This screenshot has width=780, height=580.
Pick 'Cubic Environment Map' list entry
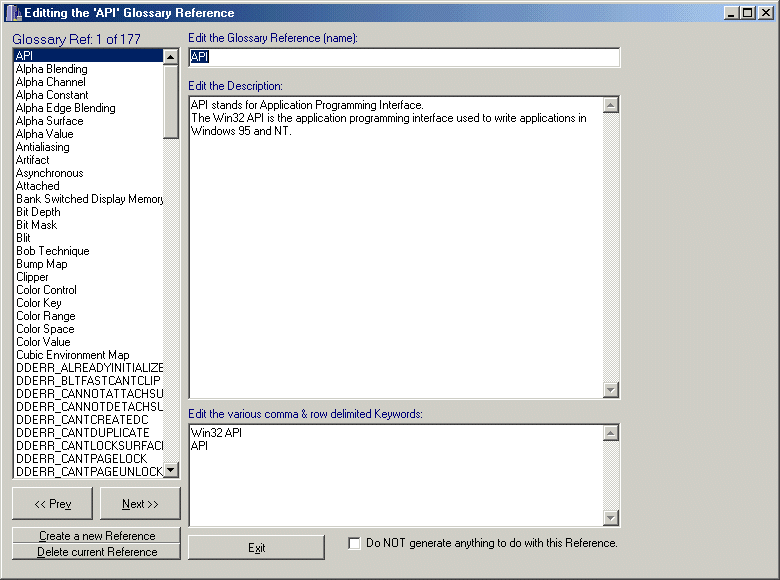[x=73, y=355]
